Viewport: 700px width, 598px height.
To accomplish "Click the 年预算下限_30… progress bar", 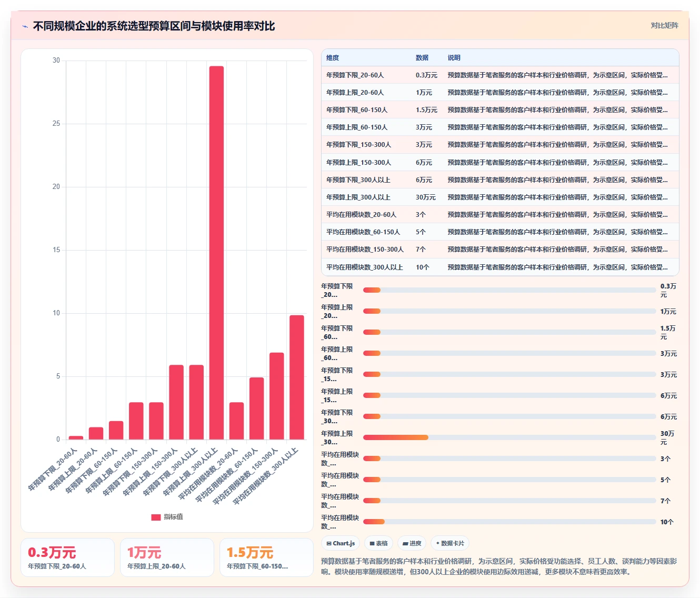I will (509, 416).
